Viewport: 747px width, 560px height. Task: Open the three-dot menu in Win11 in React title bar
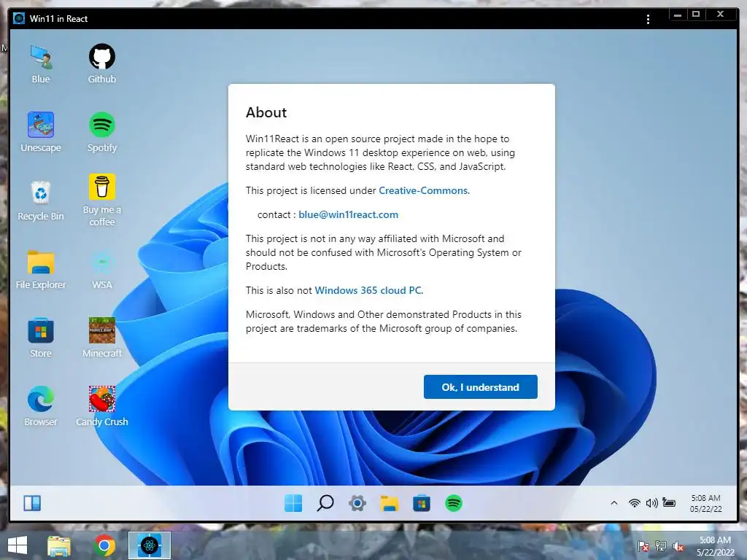coord(648,19)
